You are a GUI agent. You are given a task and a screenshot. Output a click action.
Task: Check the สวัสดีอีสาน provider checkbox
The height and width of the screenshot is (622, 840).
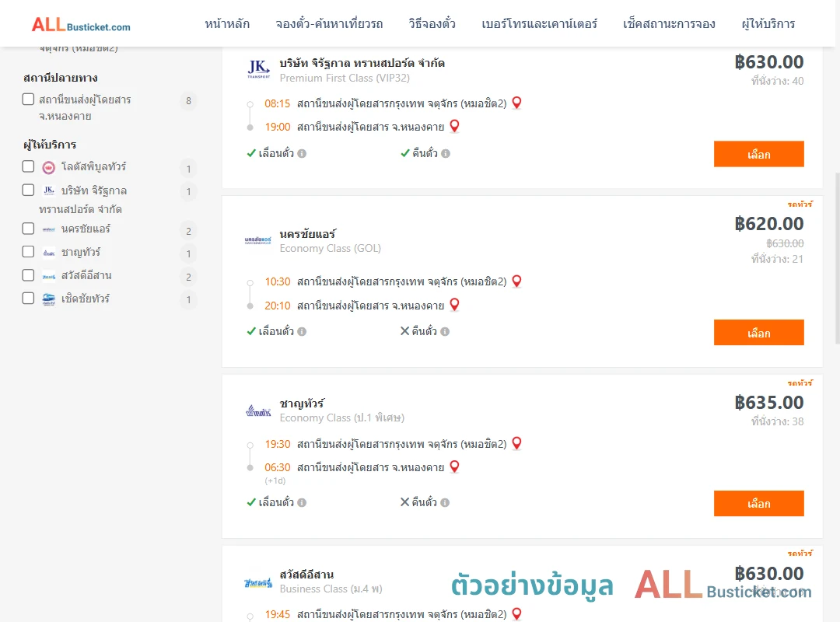(x=29, y=274)
